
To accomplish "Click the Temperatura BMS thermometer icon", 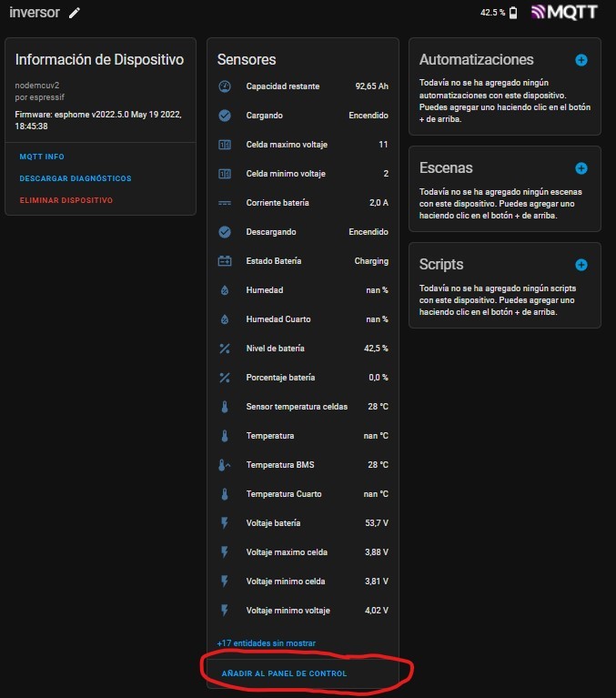I will [x=225, y=465].
